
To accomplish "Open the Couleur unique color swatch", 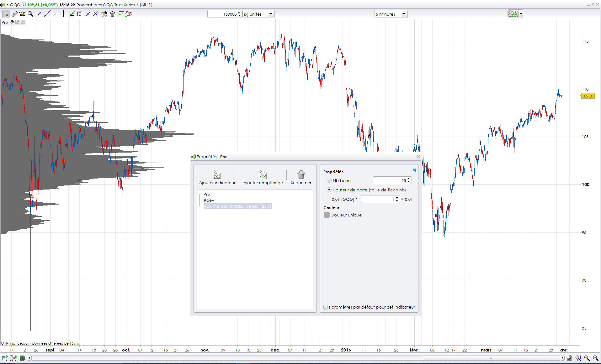I will [x=327, y=215].
